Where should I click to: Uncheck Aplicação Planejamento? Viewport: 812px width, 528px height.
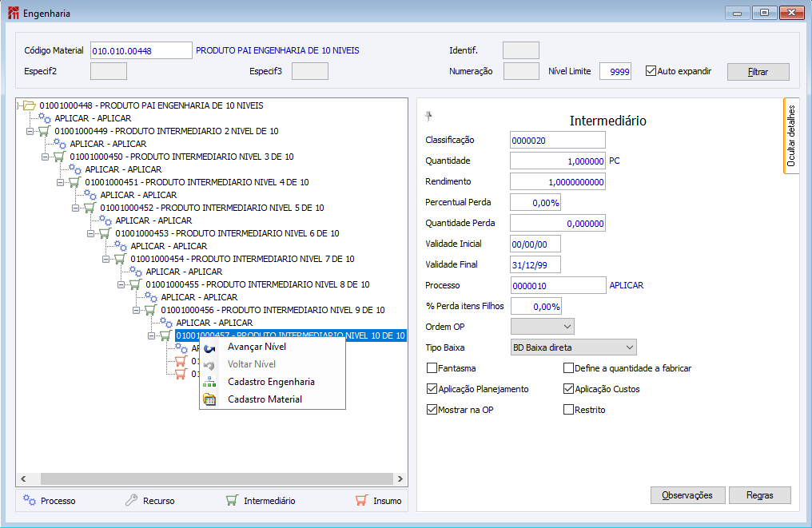(x=432, y=389)
